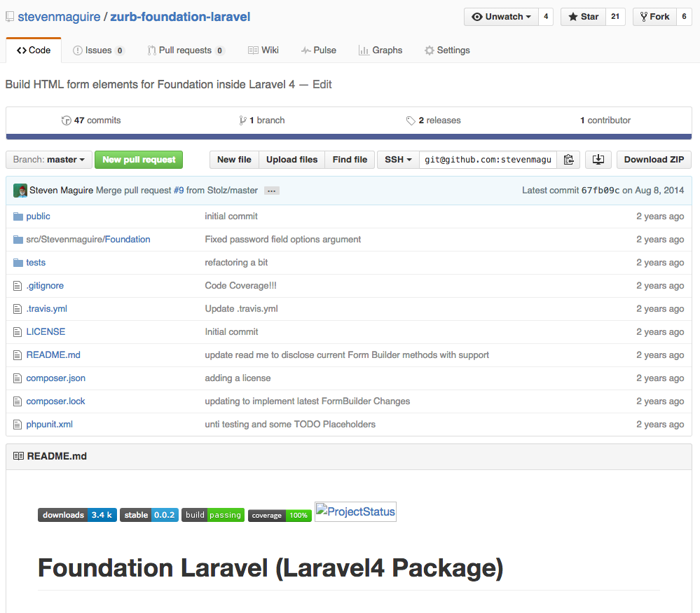Open the phpunit.xml file
Screen dimensions: 700x613
point(50,425)
